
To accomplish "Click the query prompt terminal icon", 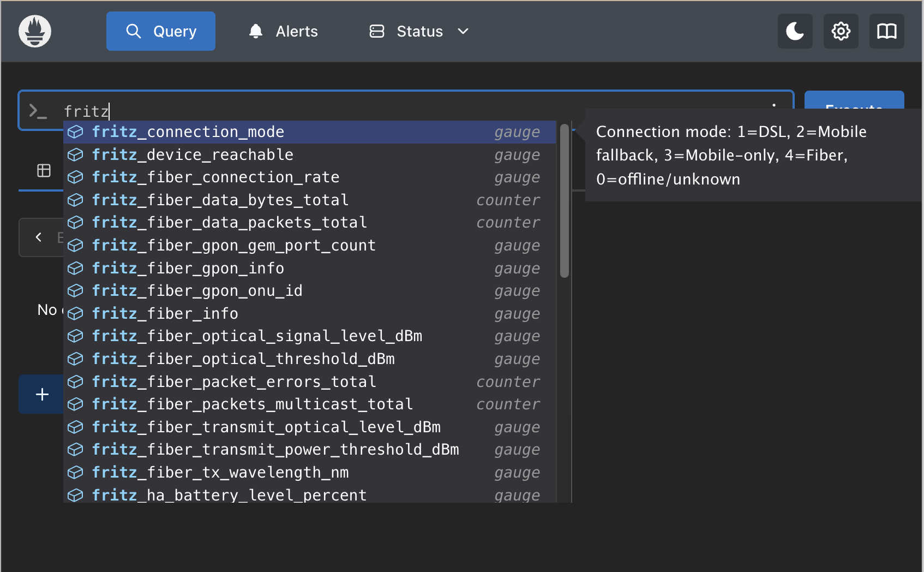I will [38, 111].
